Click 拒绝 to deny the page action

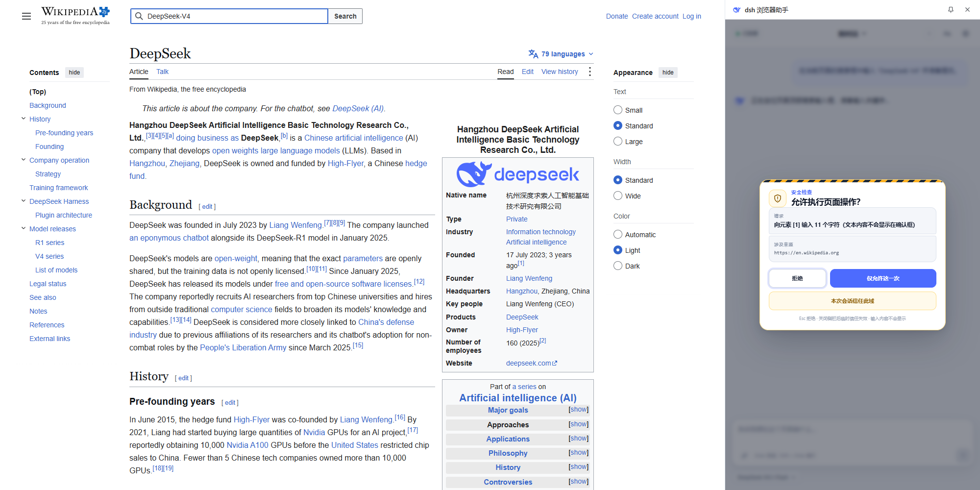[x=797, y=278]
